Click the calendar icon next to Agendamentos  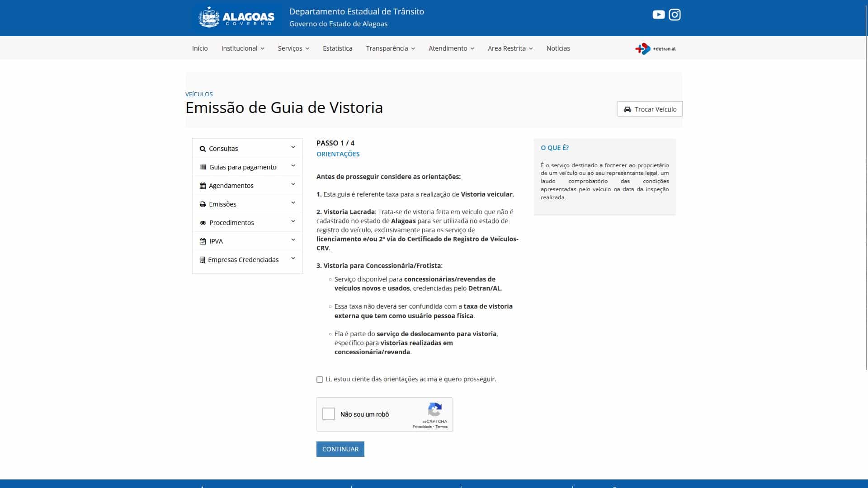[202, 185]
